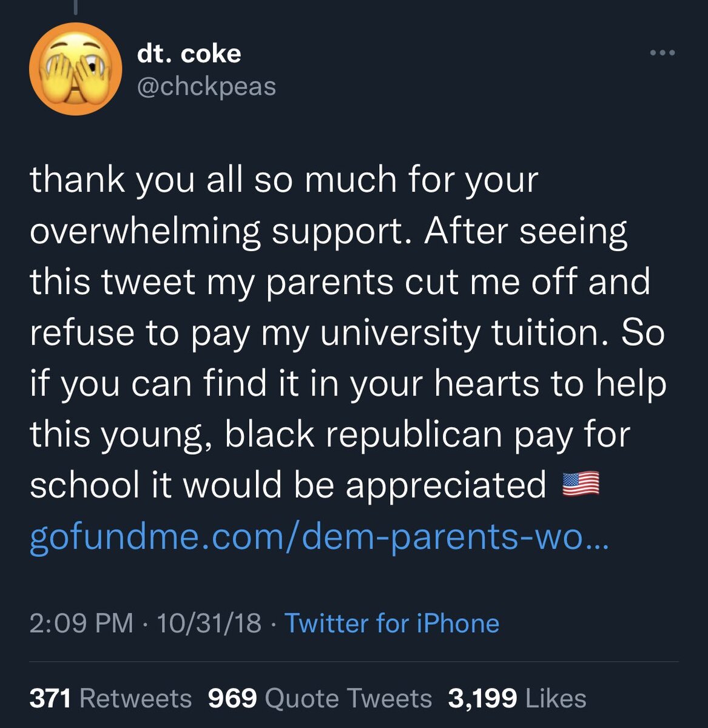This screenshot has width=708, height=728.
Task: Click the @chckpeas handle
Action: 206,86
